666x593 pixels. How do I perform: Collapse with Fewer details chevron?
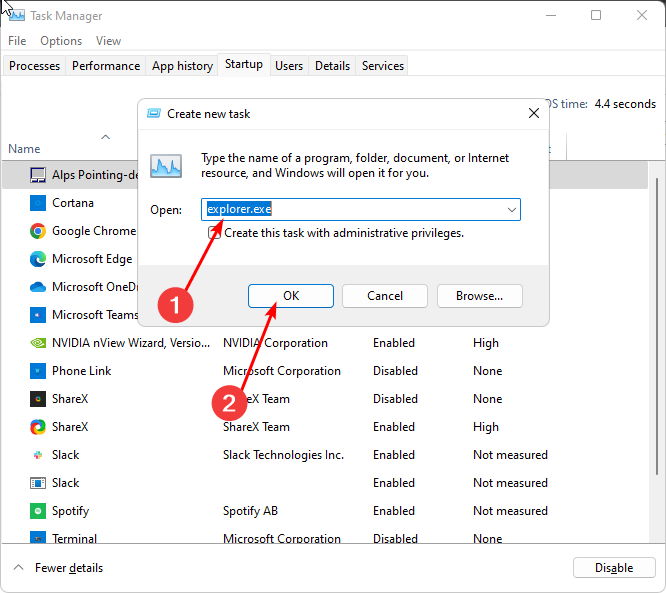18,568
